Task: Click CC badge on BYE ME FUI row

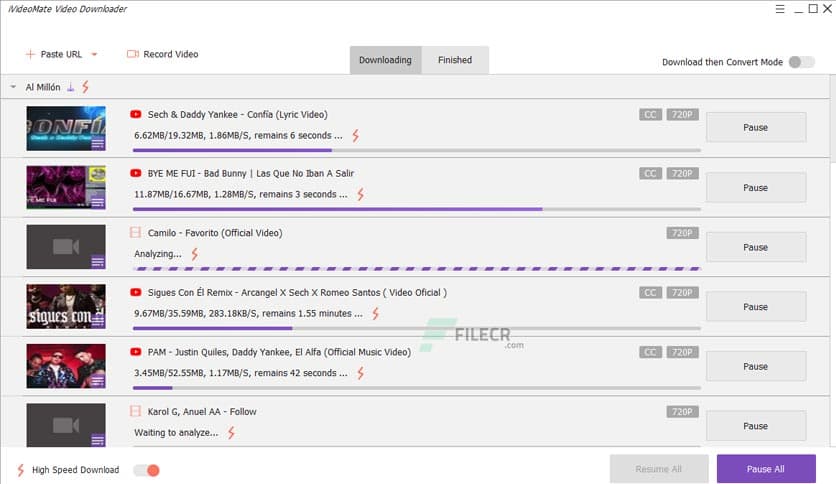Action: tap(650, 173)
